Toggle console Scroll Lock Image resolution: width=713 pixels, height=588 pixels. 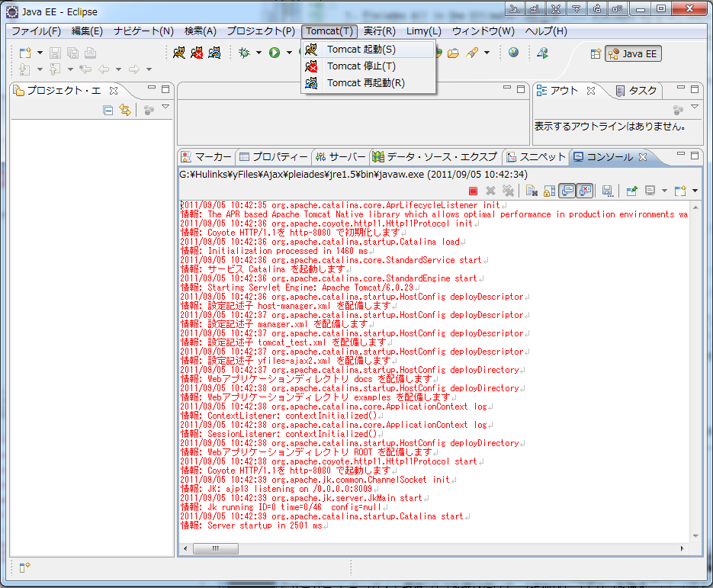point(549,191)
